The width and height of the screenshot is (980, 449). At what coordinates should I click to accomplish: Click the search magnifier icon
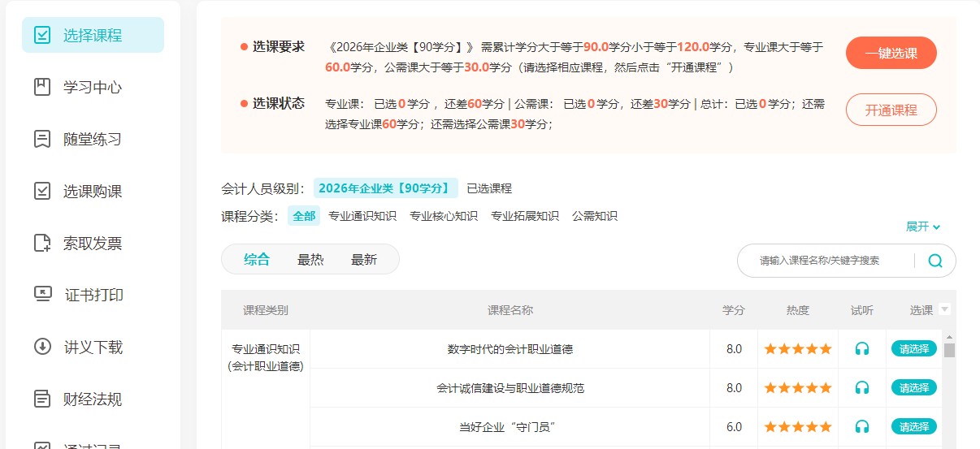pyautogui.click(x=935, y=261)
